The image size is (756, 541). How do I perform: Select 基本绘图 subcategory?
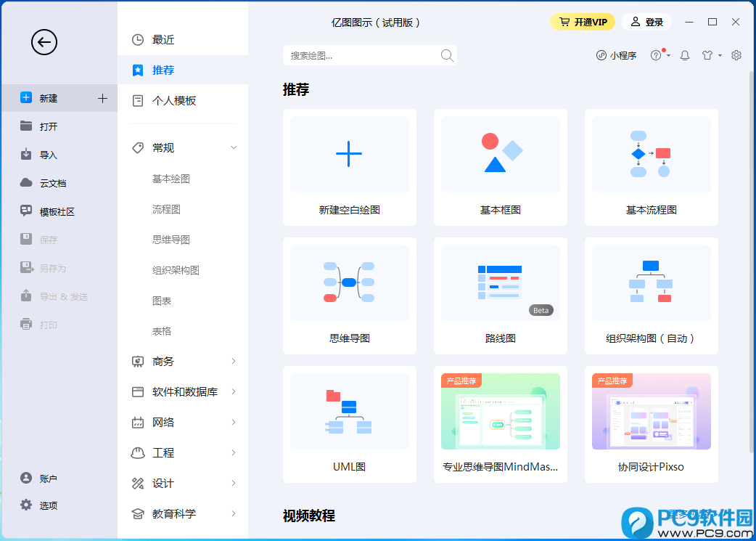(x=171, y=179)
